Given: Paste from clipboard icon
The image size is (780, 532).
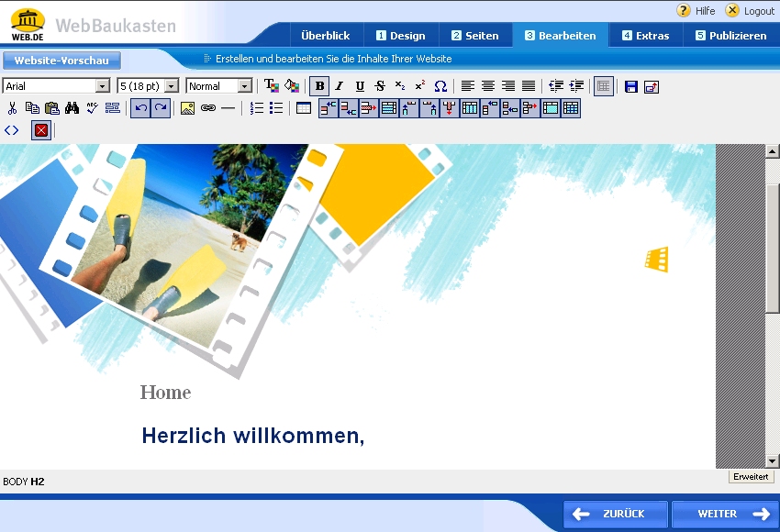Looking at the screenshot, I should tap(51, 108).
